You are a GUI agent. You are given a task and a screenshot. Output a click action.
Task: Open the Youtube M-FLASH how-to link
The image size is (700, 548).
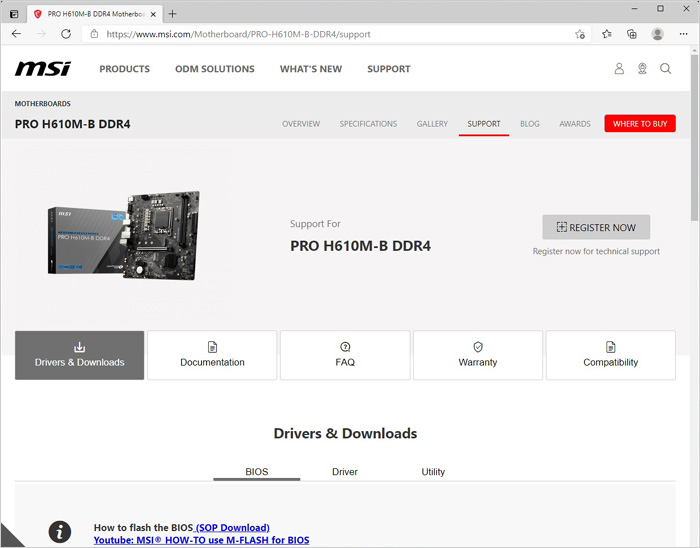201,540
